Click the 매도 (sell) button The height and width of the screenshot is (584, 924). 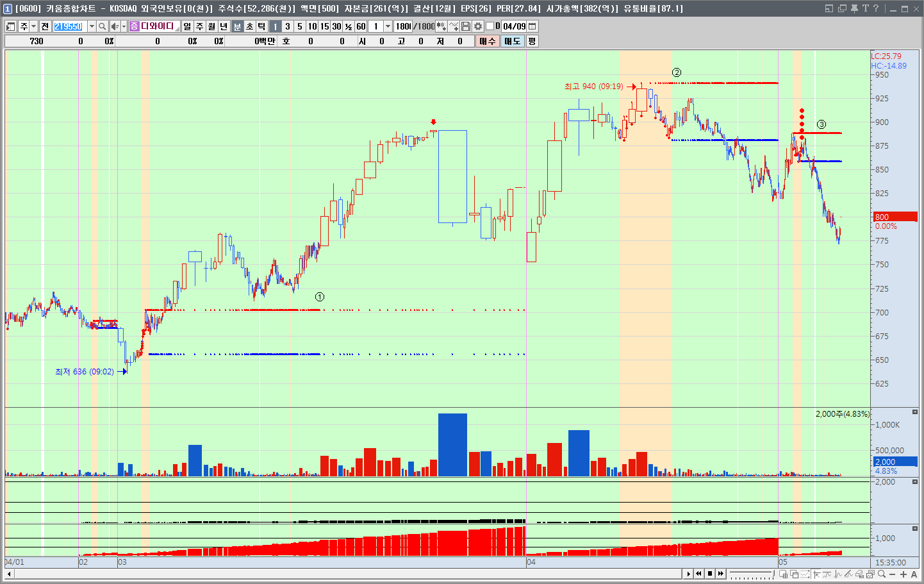coord(513,41)
